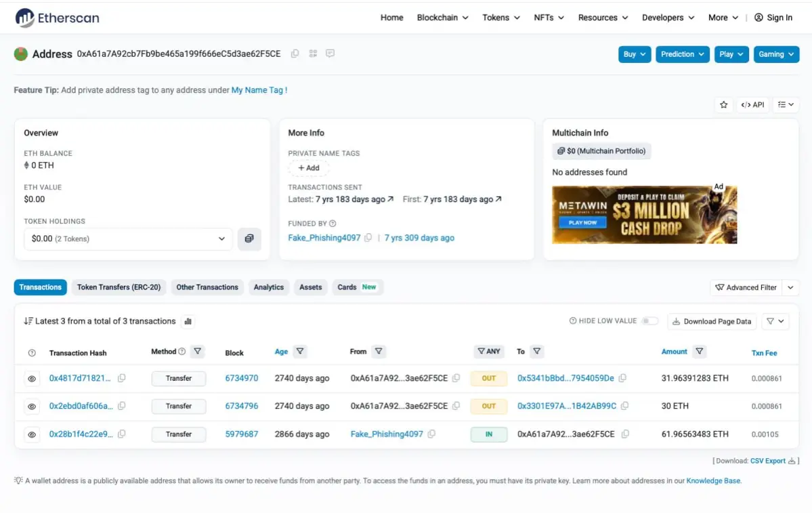Screen dimensions: 812x513
Task: Expand the Resources menu
Action: (x=603, y=18)
